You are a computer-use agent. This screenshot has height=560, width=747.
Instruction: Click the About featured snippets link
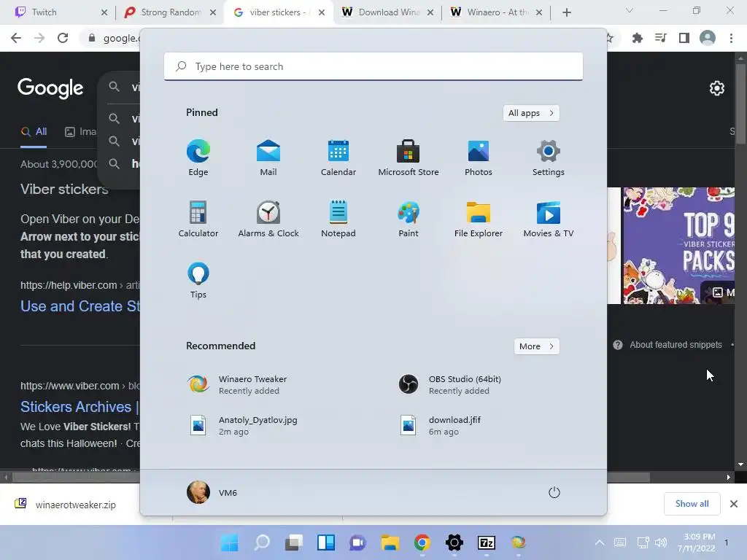click(x=676, y=345)
